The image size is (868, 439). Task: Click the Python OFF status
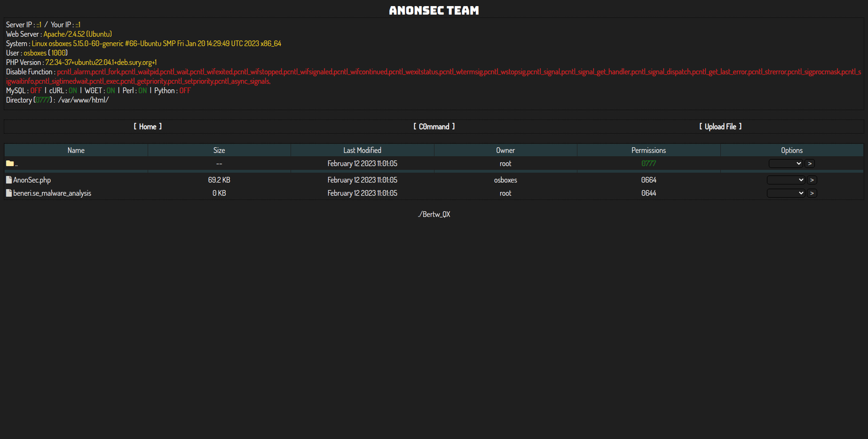point(185,90)
